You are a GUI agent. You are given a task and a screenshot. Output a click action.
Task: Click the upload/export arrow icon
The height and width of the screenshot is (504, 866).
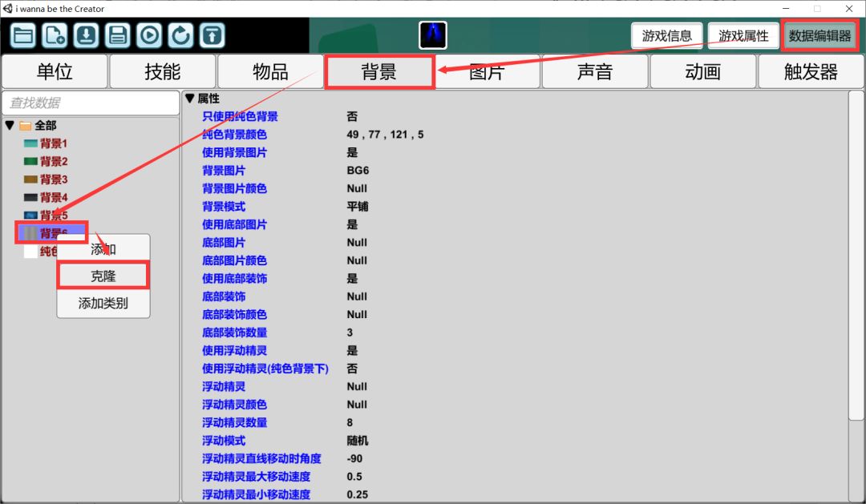coord(212,35)
